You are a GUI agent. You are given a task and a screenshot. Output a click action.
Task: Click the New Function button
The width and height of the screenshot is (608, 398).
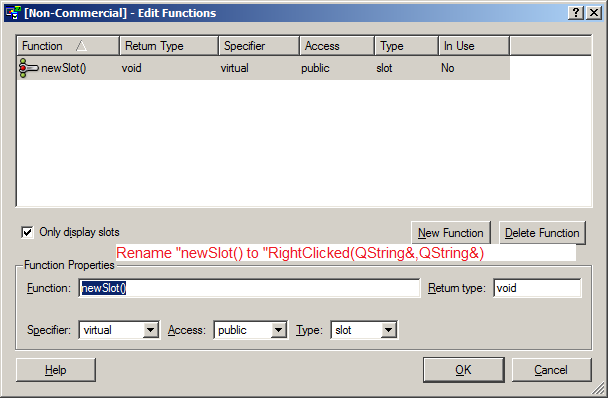[451, 233]
